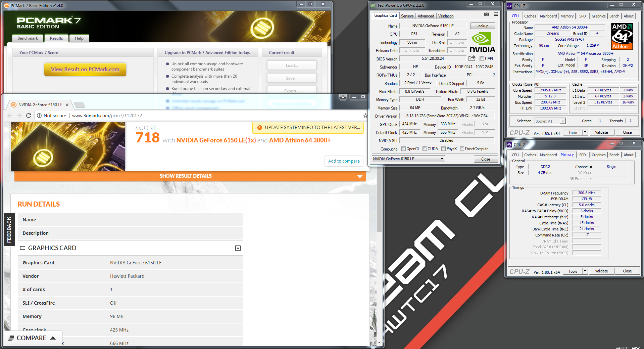Screen dimensions: 644x349
Task: Open the SPD tab in Memory CPU-Z window
Action: 583,155
